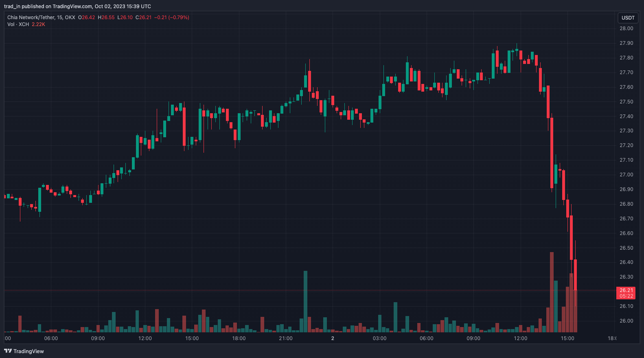Click the 27.00 price scale label
This screenshot has height=358, width=644.
pos(626,175)
